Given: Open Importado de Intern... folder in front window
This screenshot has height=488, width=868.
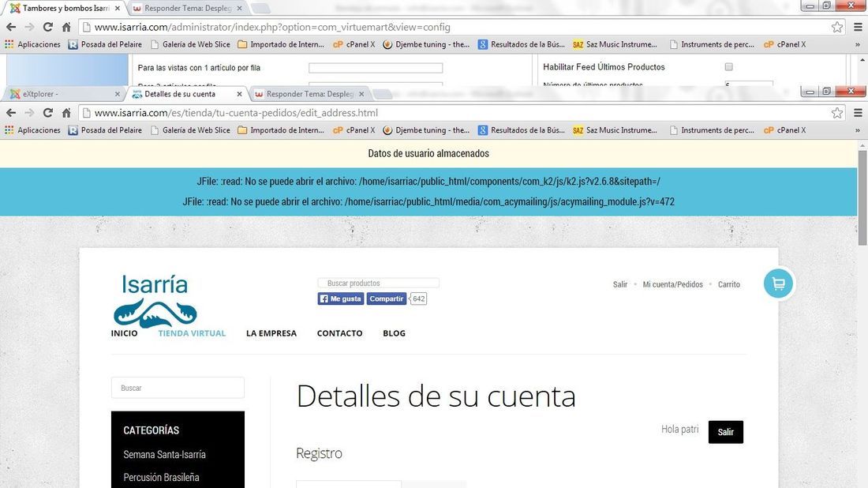Looking at the screenshot, I should tap(281, 130).
